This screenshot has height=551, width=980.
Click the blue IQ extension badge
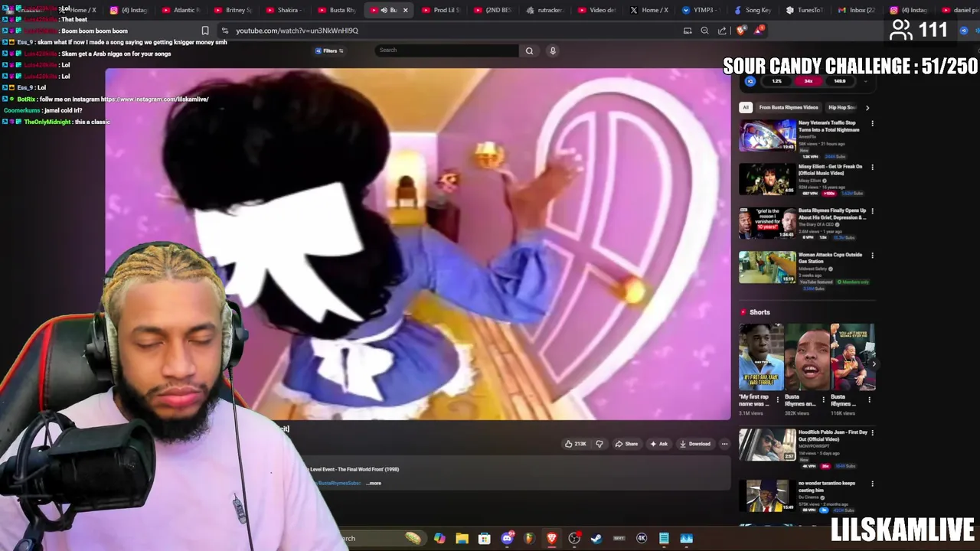pyautogui.click(x=750, y=81)
